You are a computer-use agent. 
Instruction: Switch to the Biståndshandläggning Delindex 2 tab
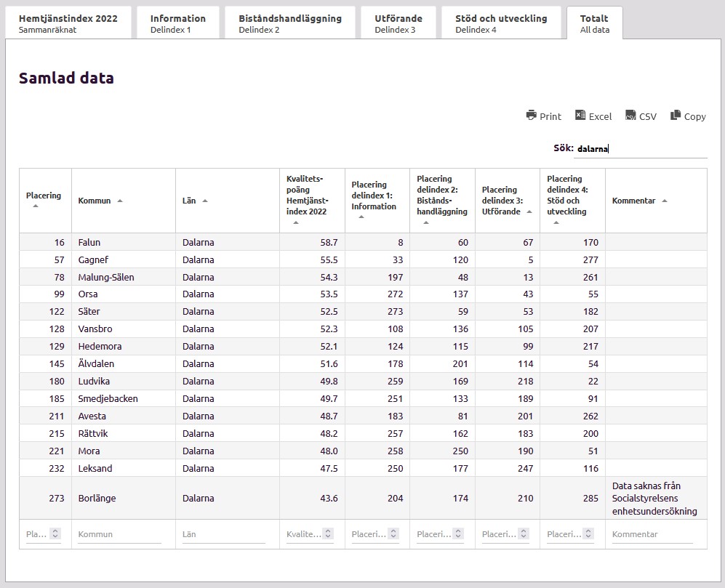[x=289, y=23]
